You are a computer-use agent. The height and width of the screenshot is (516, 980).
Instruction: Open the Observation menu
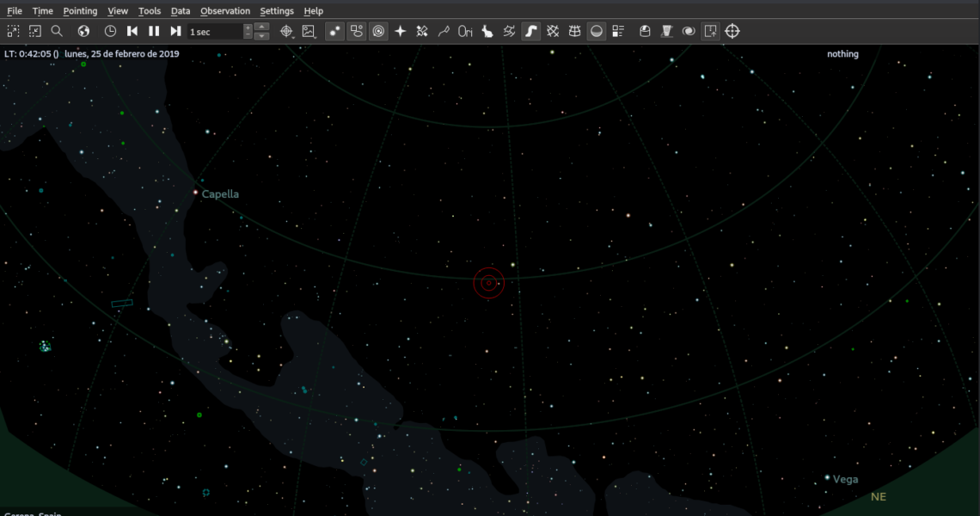(225, 11)
